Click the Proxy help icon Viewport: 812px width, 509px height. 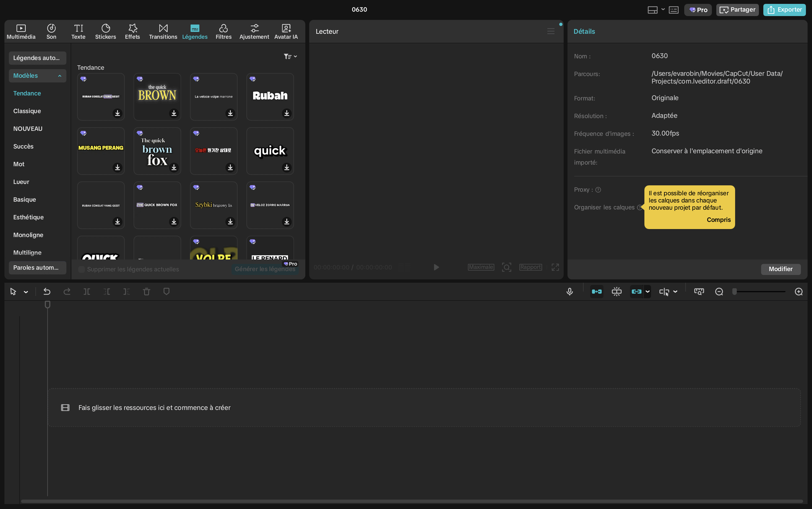pos(598,190)
